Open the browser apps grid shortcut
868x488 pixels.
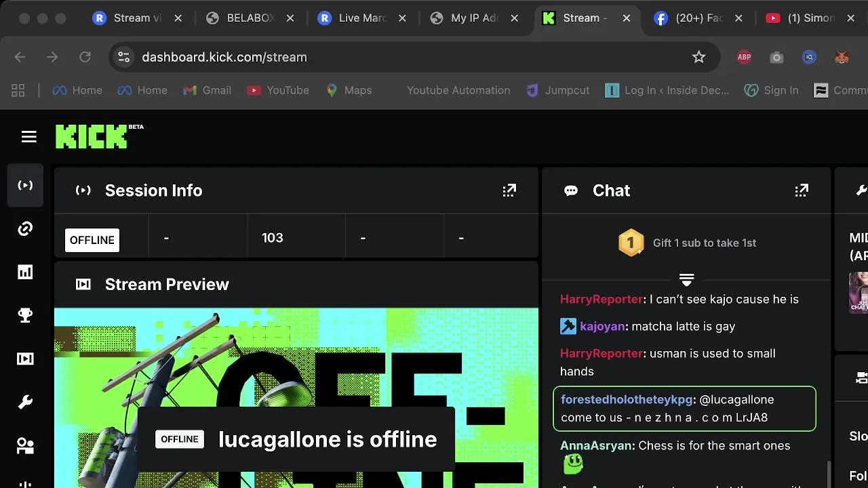tap(18, 90)
